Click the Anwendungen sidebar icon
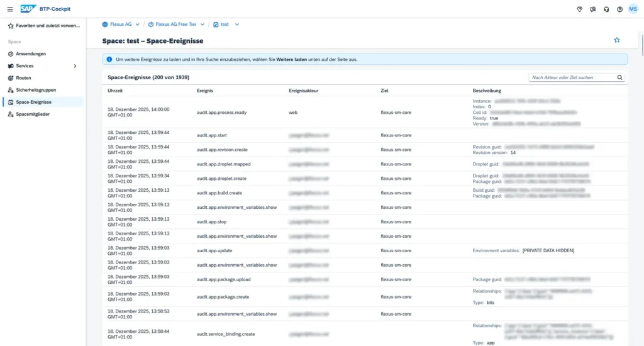644x346 pixels. pos(11,54)
